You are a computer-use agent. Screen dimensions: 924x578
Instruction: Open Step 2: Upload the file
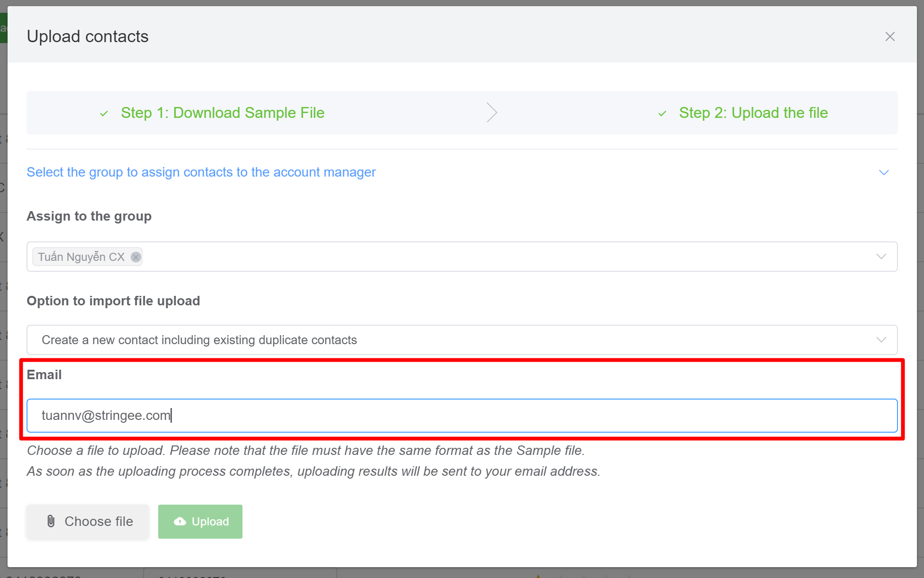point(753,113)
